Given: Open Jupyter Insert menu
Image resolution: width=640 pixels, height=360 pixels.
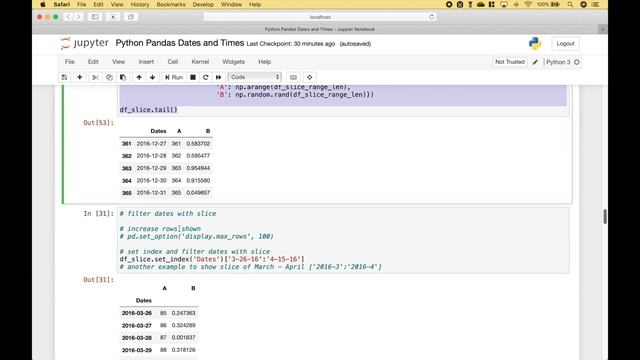Looking at the screenshot, I should (x=146, y=62).
